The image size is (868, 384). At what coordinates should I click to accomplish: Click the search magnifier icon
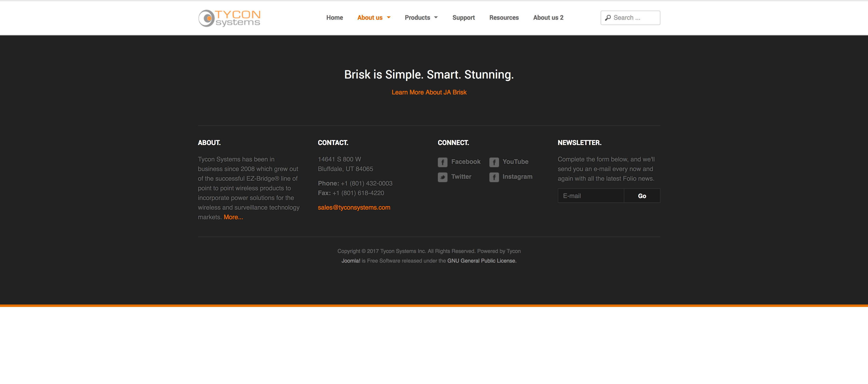coord(608,18)
